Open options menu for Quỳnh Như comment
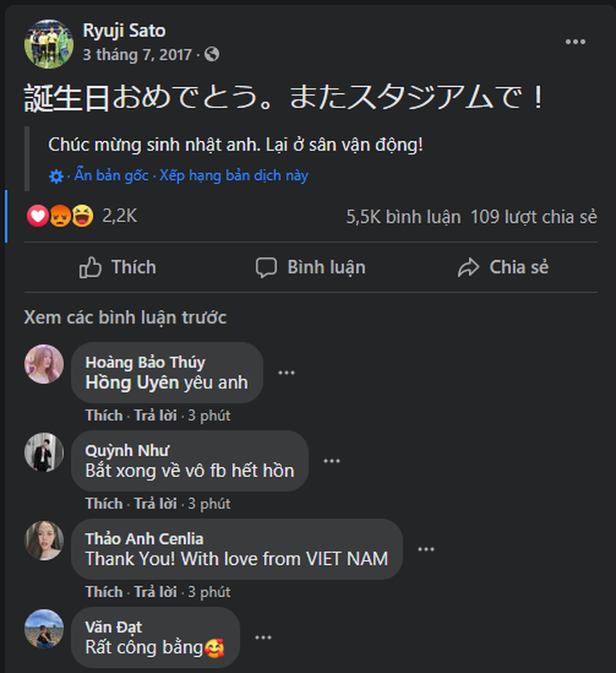 coord(332,460)
